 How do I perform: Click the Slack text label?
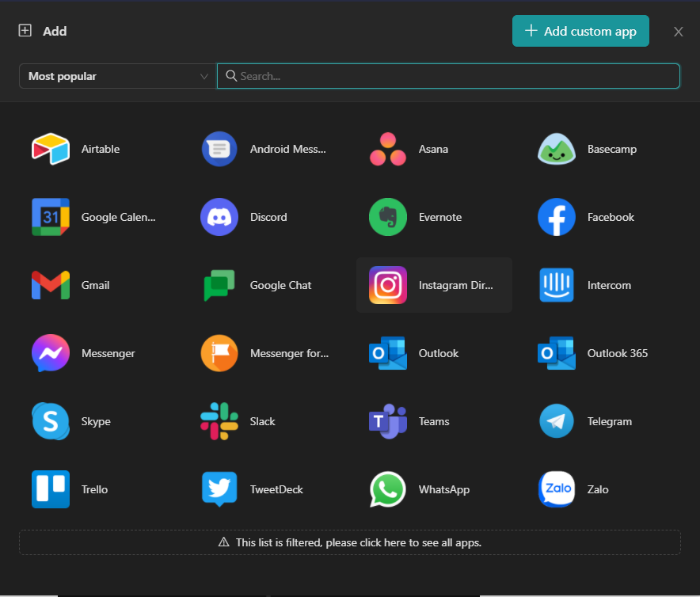click(x=263, y=421)
